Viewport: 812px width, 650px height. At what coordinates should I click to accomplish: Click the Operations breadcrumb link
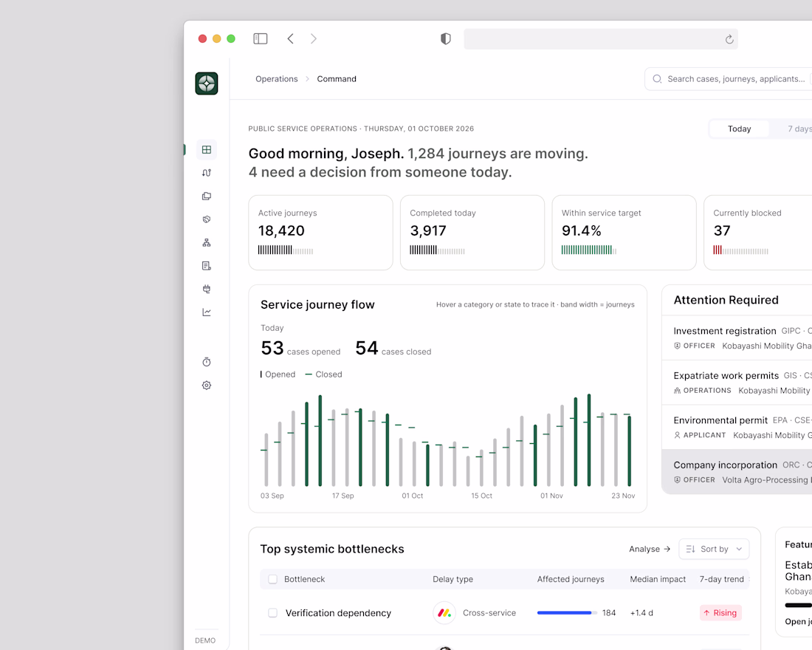point(277,79)
